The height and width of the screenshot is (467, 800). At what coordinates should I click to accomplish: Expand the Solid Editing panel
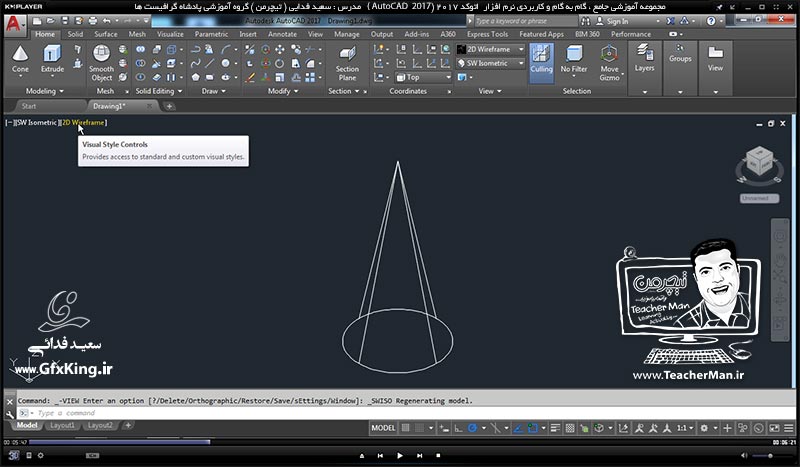coord(158,91)
